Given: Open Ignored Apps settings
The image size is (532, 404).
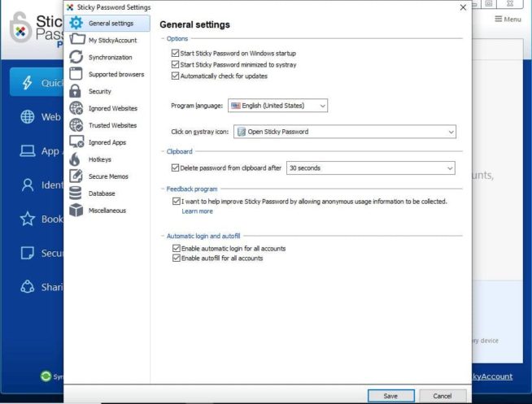Looking at the screenshot, I should tap(107, 142).
